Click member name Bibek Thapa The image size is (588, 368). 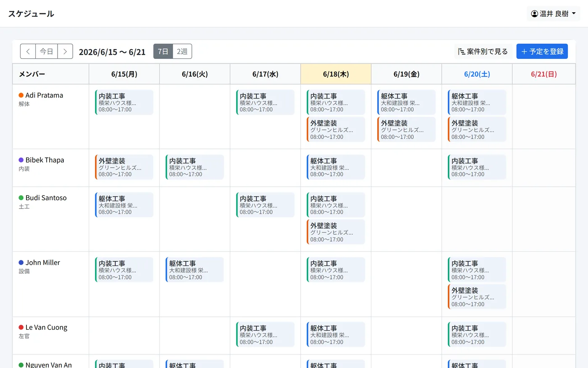45,160
